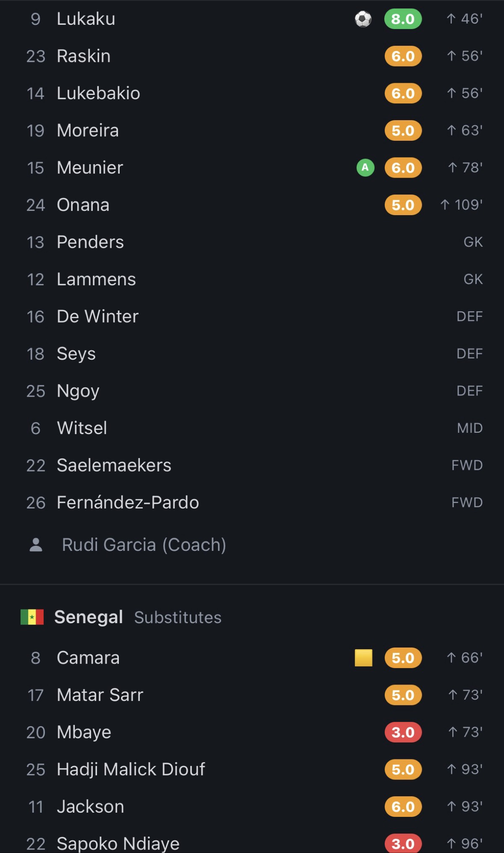Screen dimensions: 504x853
Task: Tap the Senegal flag icon
Action: 32,617
